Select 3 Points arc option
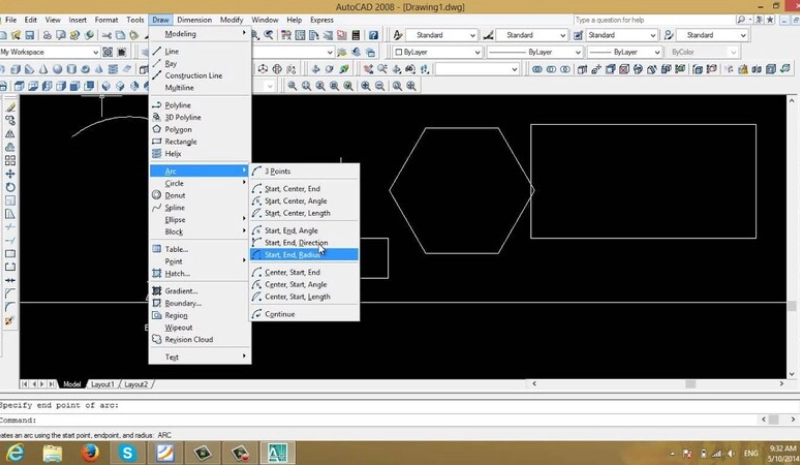The height and width of the screenshot is (465, 800). [x=277, y=171]
